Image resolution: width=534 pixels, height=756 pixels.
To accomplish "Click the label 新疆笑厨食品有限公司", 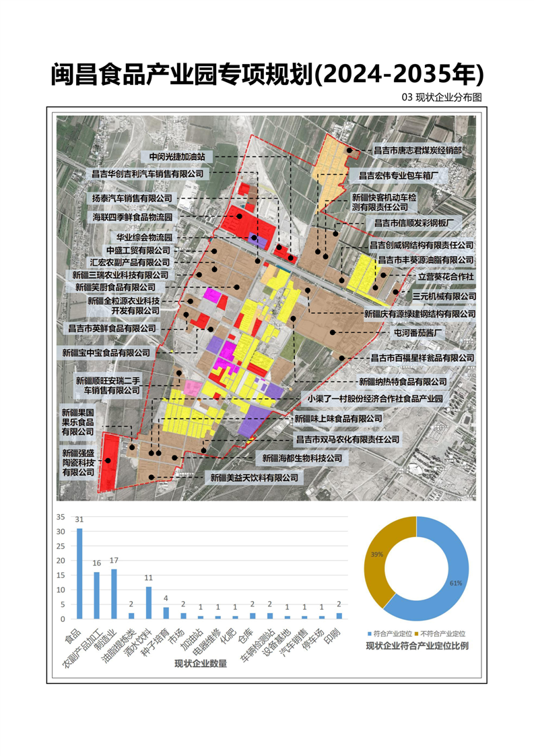I will pyautogui.click(x=115, y=287).
